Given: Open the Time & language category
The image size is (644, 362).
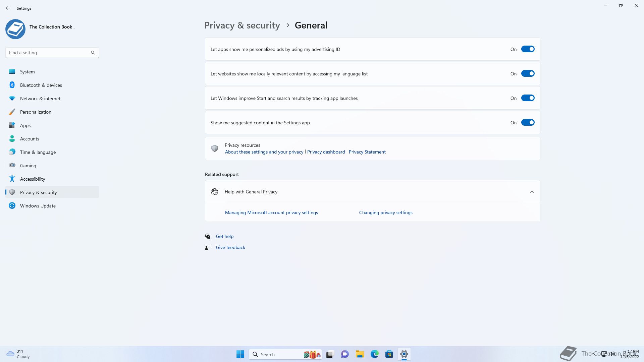Looking at the screenshot, I should tap(38, 152).
